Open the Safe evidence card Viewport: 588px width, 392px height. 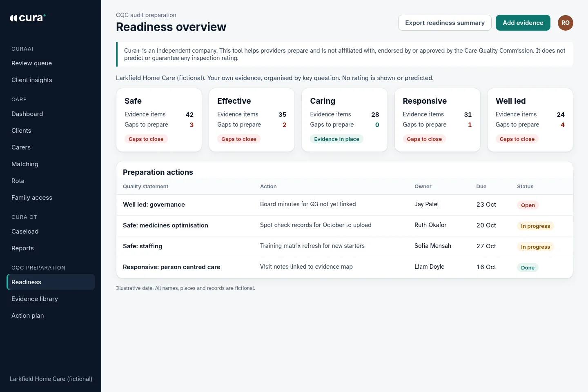(159, 120)
